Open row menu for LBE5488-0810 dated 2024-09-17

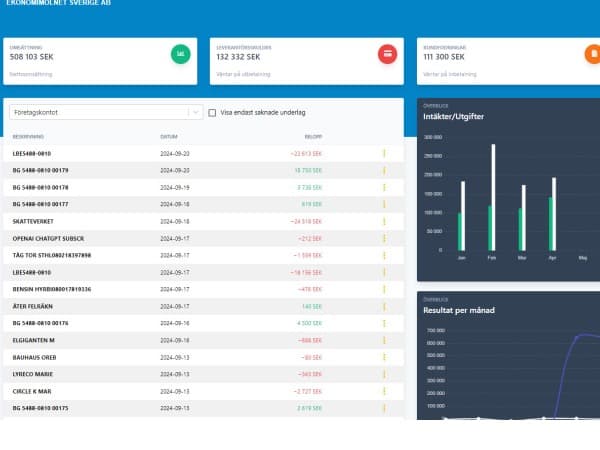(x=384, y=272)
